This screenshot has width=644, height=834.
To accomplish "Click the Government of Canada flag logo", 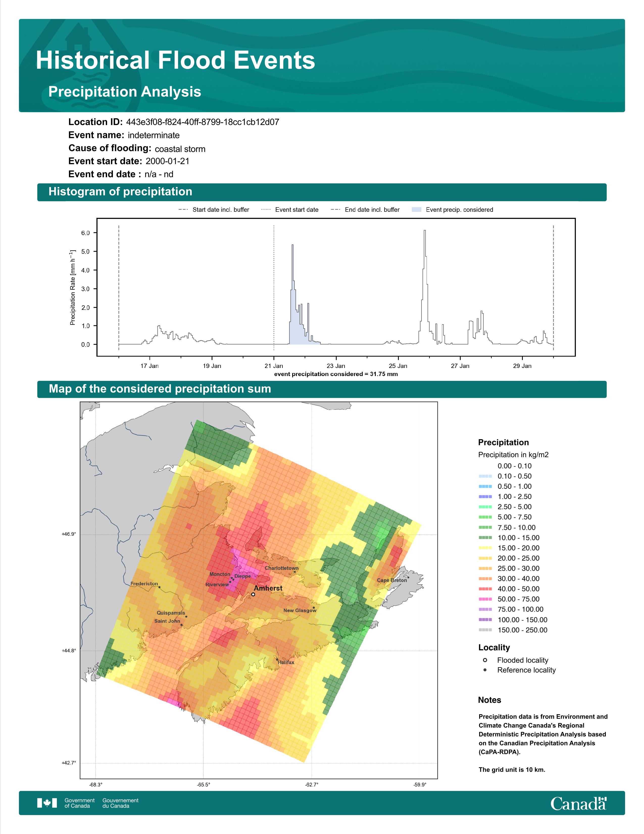I will 47,803.
